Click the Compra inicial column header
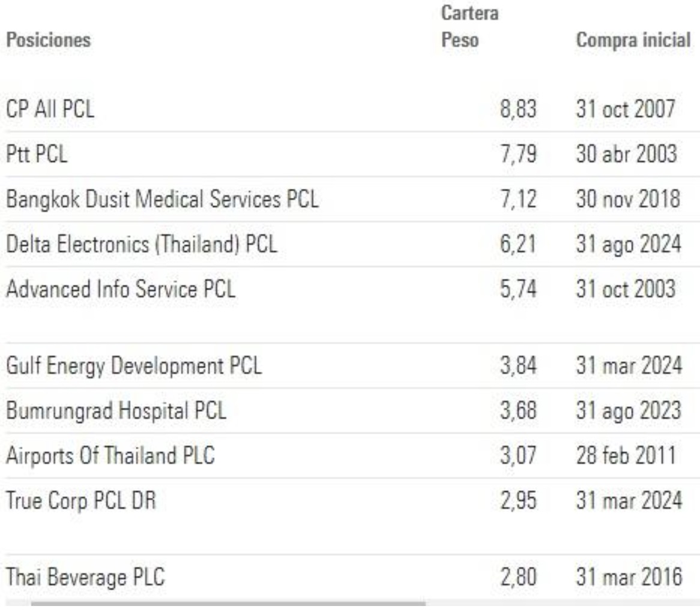The height and width of the screenshot is (612, 700). point(632,41)
